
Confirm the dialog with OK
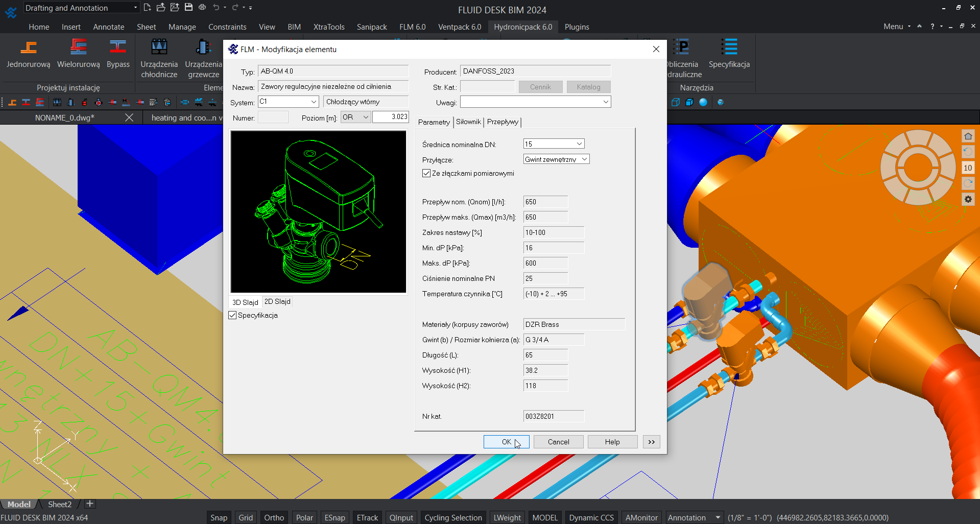click(x=506, y=442)
